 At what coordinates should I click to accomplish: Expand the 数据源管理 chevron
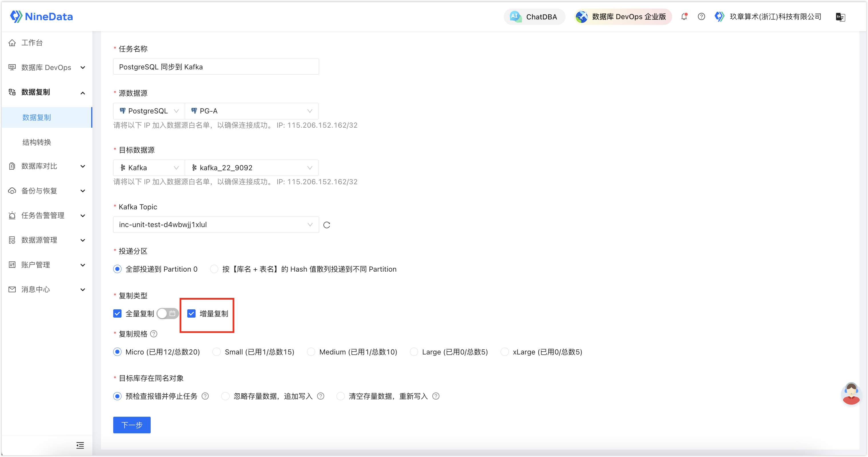[x=83, y=240]
